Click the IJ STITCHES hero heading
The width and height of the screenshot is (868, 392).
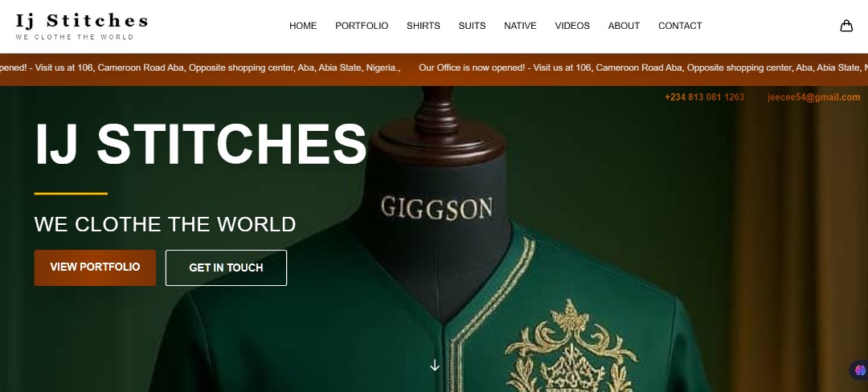coord(200,144)
